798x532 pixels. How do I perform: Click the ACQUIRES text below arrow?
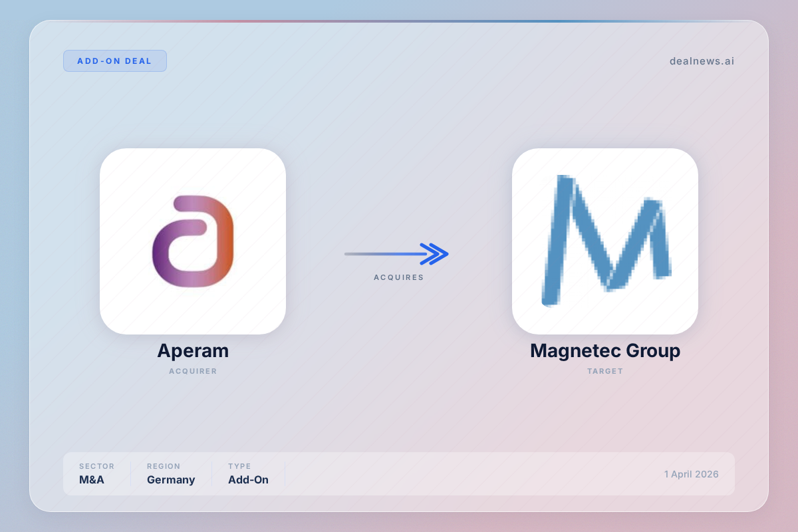tap(398, 277)
